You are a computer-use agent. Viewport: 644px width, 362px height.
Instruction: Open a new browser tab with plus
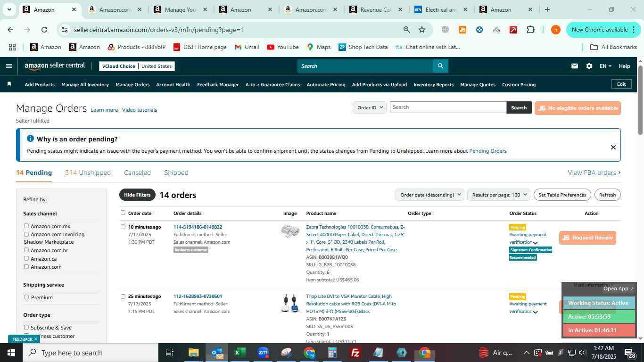547,9
